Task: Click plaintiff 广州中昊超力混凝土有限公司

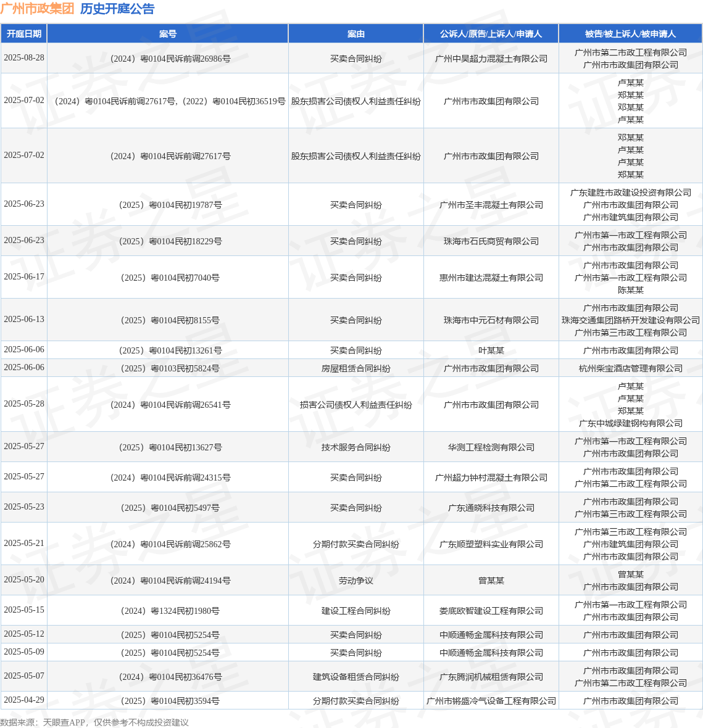Action: (491, 59)
